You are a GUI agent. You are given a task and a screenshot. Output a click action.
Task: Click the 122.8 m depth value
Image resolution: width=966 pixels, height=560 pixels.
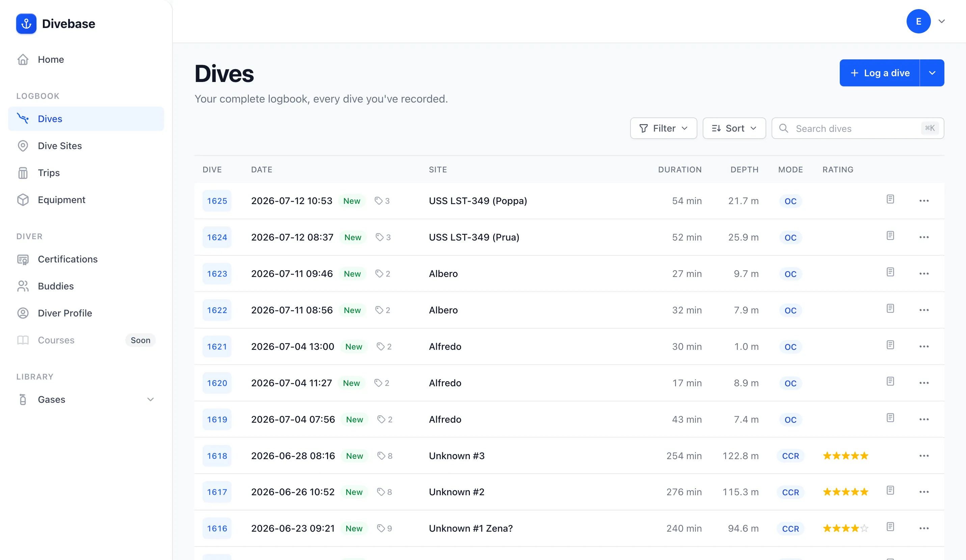(x=740, y=456)
